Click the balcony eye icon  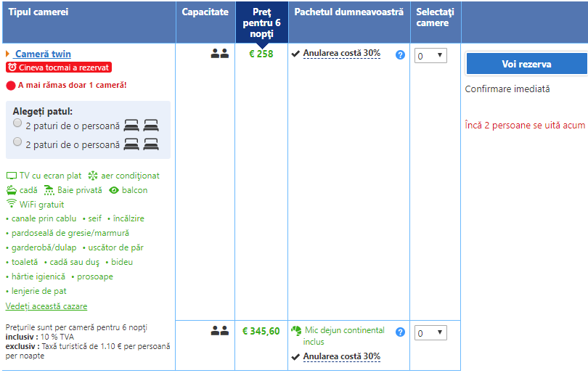(x=114, y=190)
